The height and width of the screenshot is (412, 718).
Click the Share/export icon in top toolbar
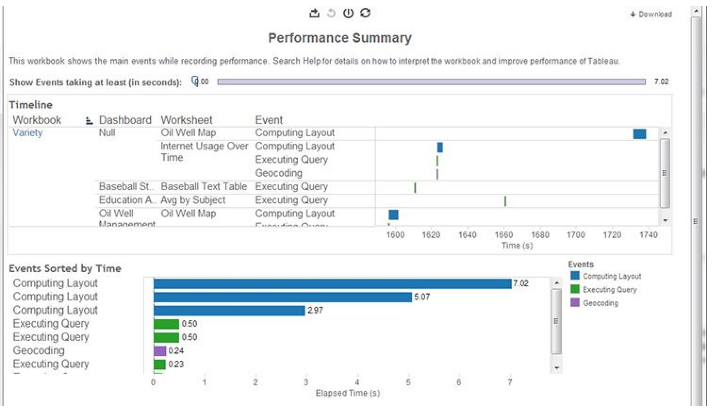coord(314,13)
